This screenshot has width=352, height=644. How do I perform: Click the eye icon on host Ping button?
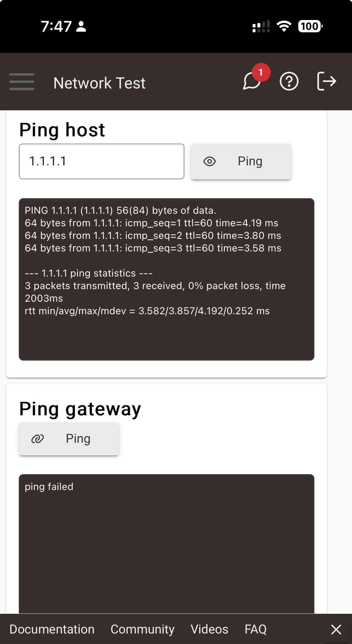(210, 161)
